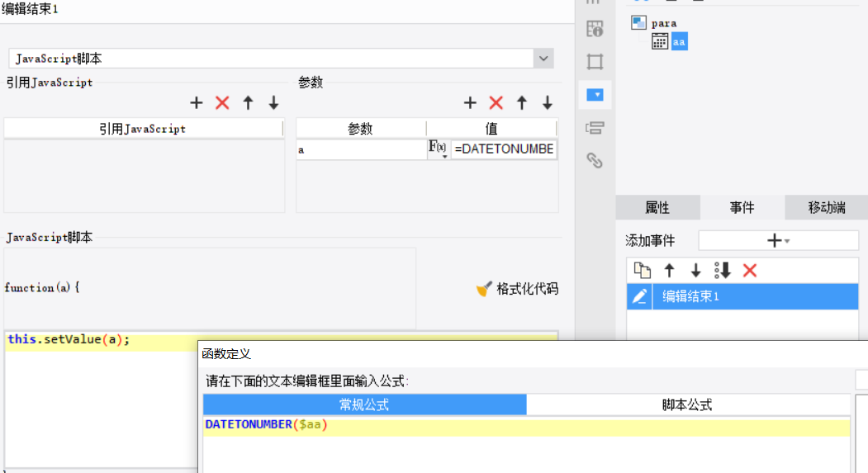Screen dimensions: 868x473
Task: Move the parameter row up
Action: 521,103
